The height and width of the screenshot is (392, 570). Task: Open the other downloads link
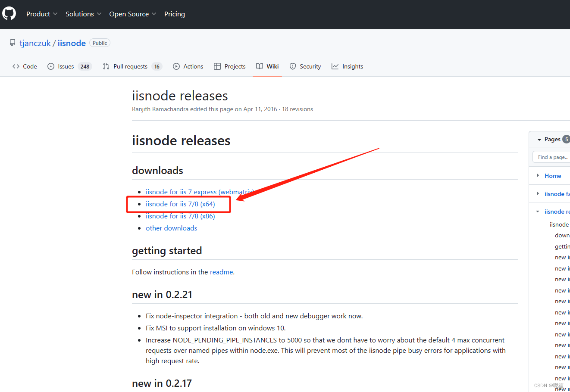pyautogui.click(x=171, y=228)
